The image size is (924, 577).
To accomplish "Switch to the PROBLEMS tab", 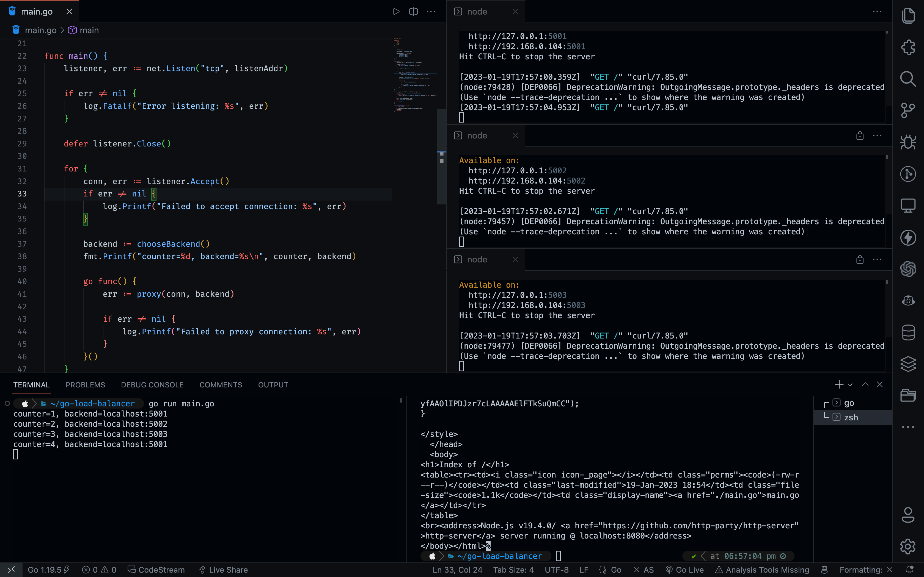I will pos(85,385).
